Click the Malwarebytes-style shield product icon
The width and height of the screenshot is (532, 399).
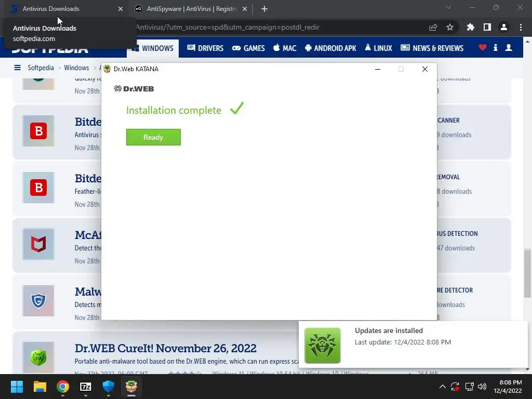pos(38,301)
